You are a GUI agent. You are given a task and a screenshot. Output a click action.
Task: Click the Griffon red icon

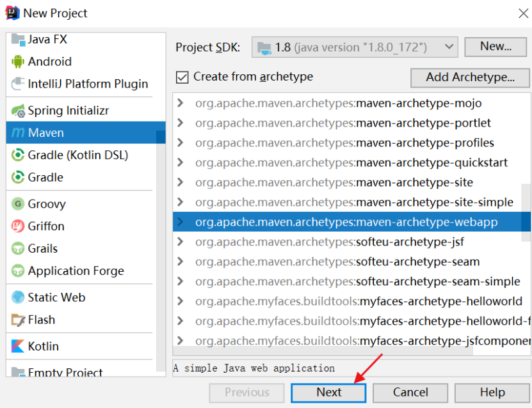tap(18, 226)
